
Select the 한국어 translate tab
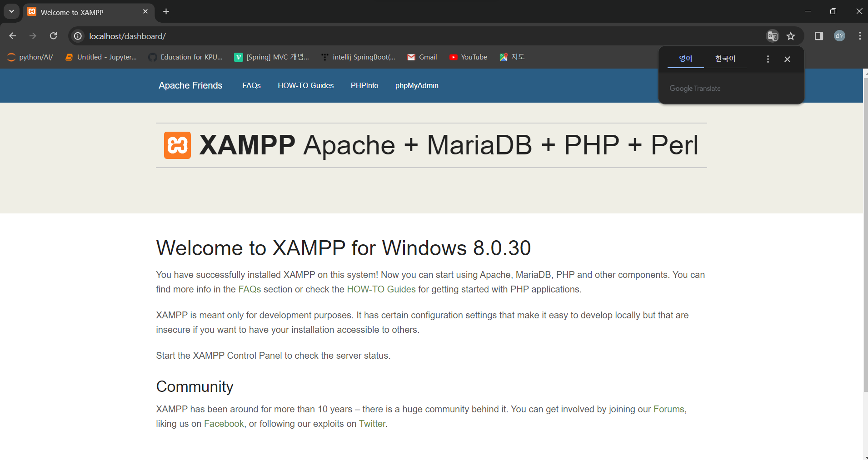coord(725,59)
